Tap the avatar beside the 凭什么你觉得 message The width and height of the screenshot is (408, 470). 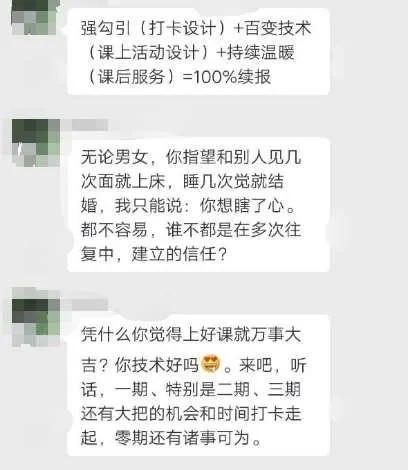pos(36,322)
